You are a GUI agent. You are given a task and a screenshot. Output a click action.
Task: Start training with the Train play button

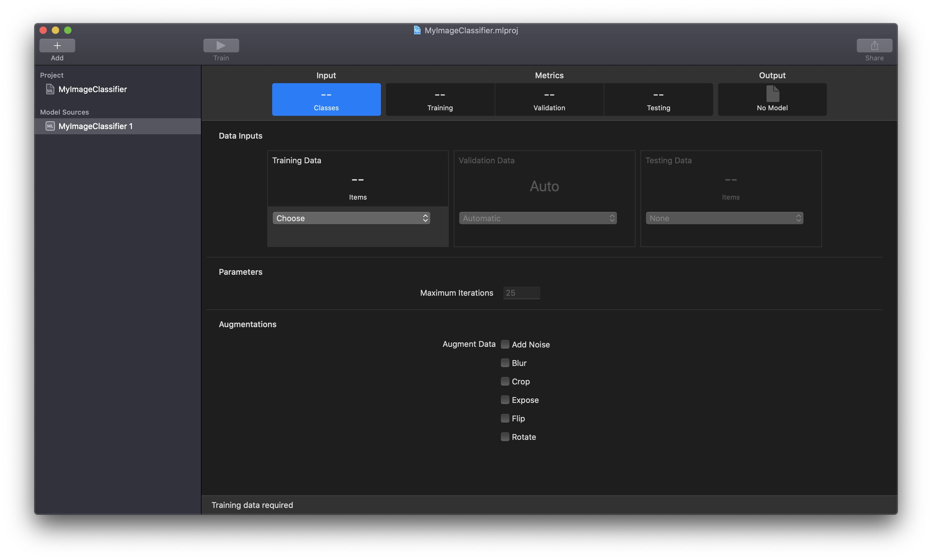pyautogui.click(x=221, y=45)
